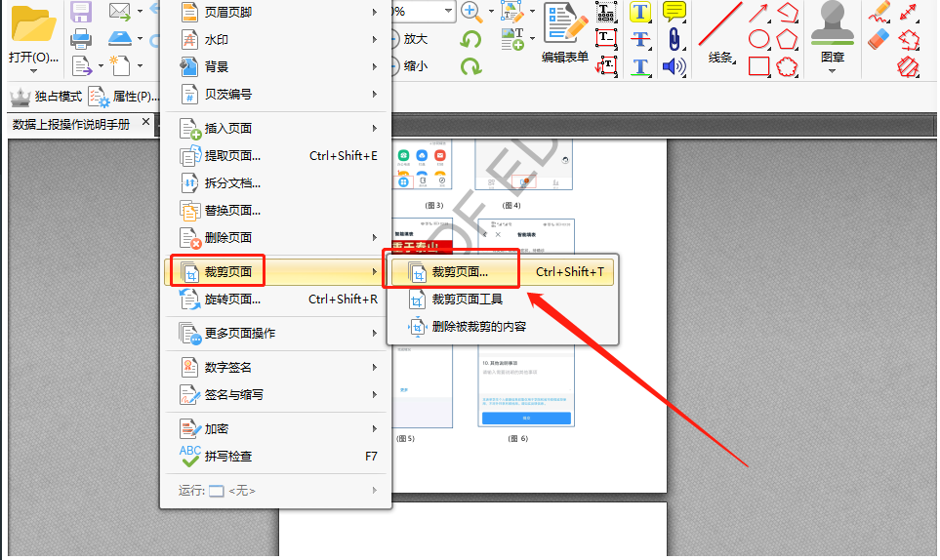The height and width of the screenshot is (560, 940).
Task: Open Background submenu (背景)
Action: coord(278,66)
